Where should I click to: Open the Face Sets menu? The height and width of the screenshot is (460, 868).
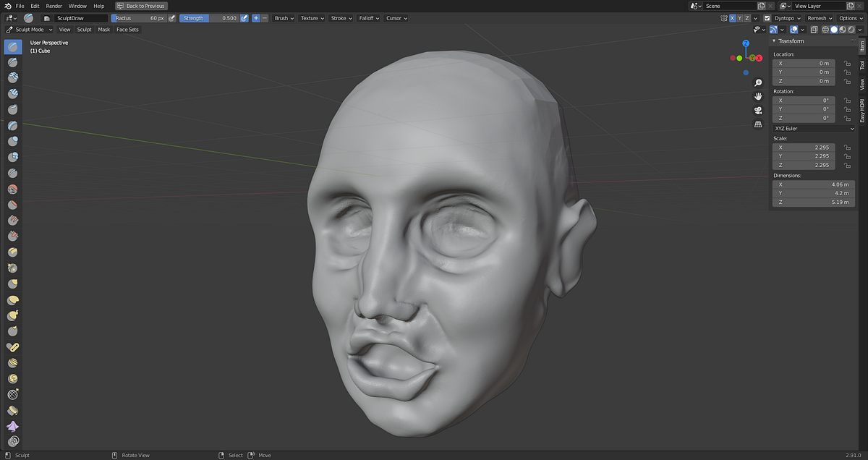(127, 30)
